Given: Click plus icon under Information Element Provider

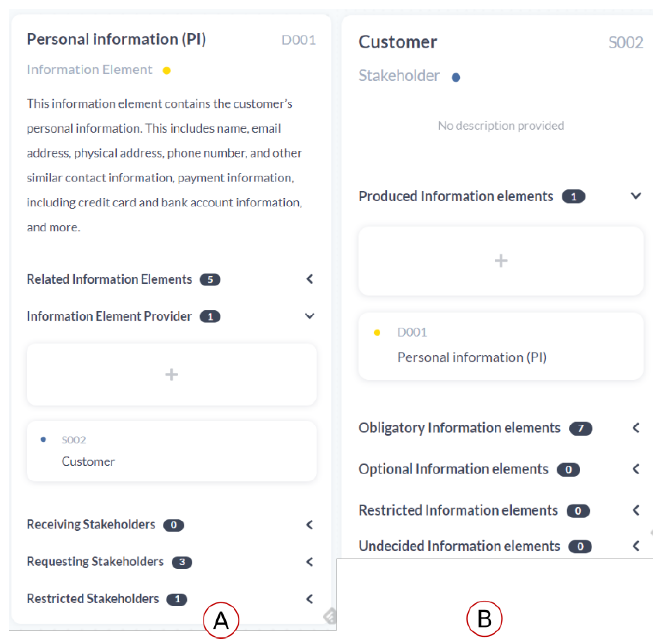Looking at the screenshot, I should [171, 374].
